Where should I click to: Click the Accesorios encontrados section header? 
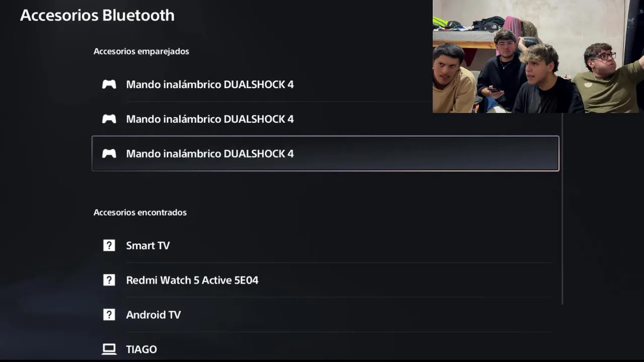(x=140, y=213)
